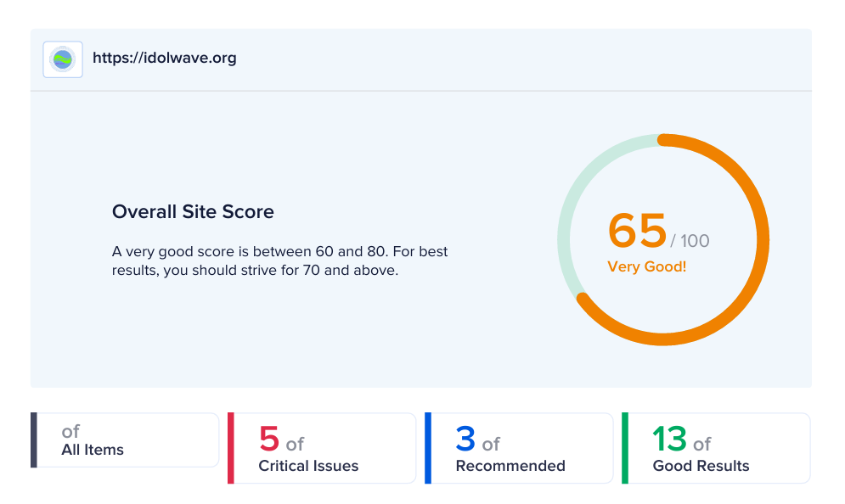
Task: Click the "Very Good!" score label
Action: [646, 266]
